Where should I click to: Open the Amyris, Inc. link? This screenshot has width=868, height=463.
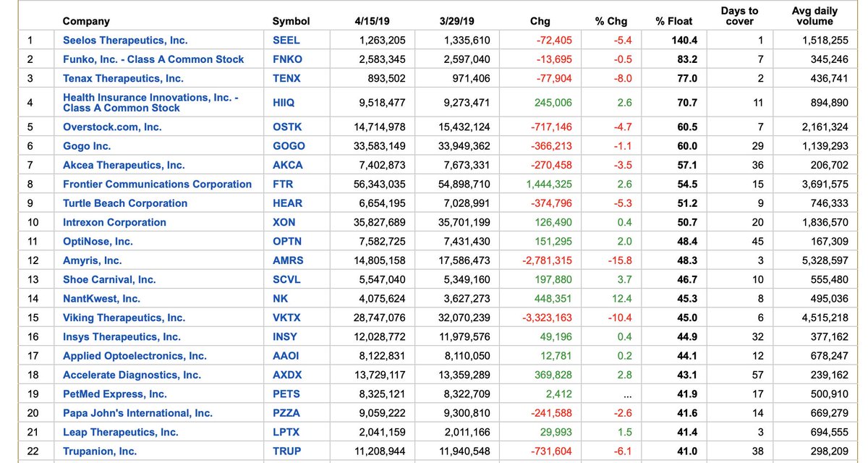[93, 260]
